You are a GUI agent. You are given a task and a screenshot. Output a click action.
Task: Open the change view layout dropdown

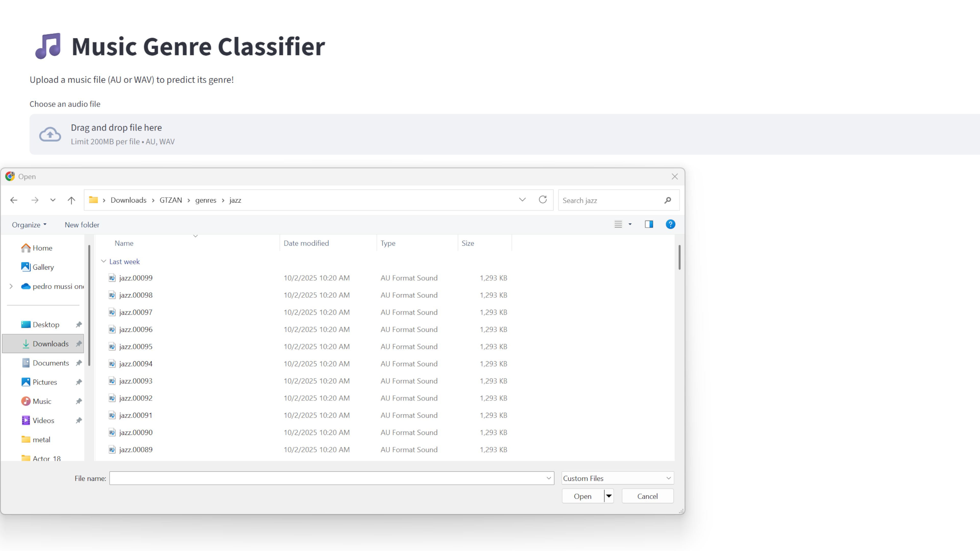tap(630, 224)
